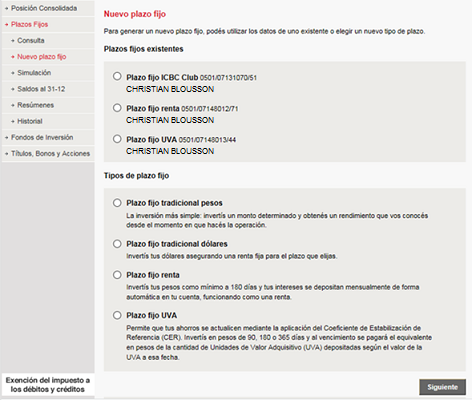Expand Fondos de Inversión section

(x=48, y=137)
